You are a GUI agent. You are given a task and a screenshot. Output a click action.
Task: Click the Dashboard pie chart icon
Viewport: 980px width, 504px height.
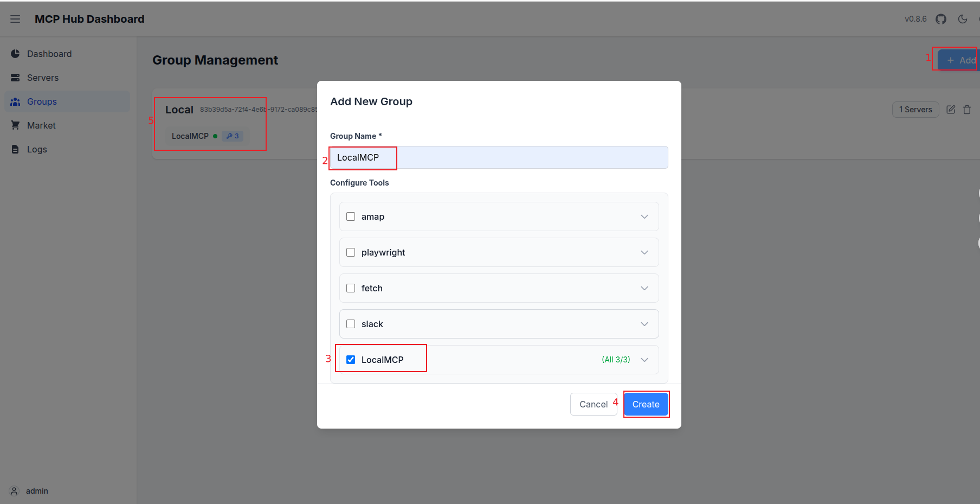[15, 54]
